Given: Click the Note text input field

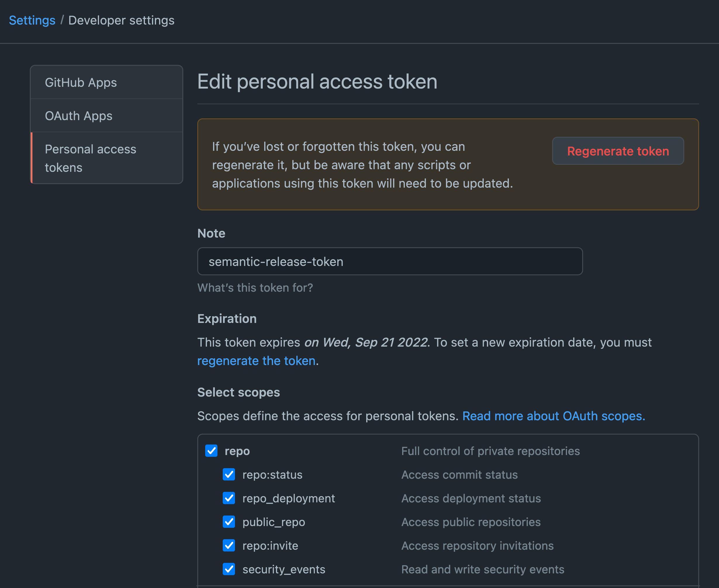Looking at the screenshot, I should click(x=390, y=261).
